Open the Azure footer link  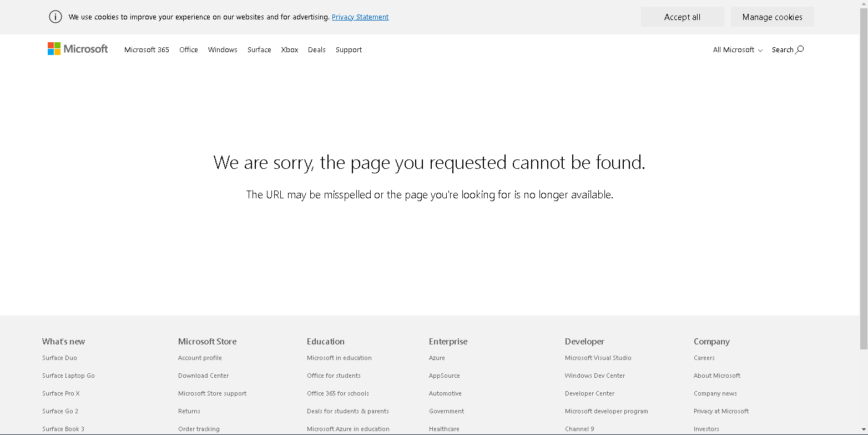click(x=437, y=358)
